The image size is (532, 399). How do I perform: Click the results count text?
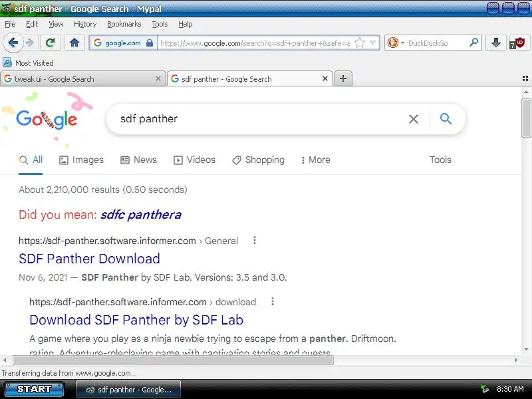click(x=103, y=190)
